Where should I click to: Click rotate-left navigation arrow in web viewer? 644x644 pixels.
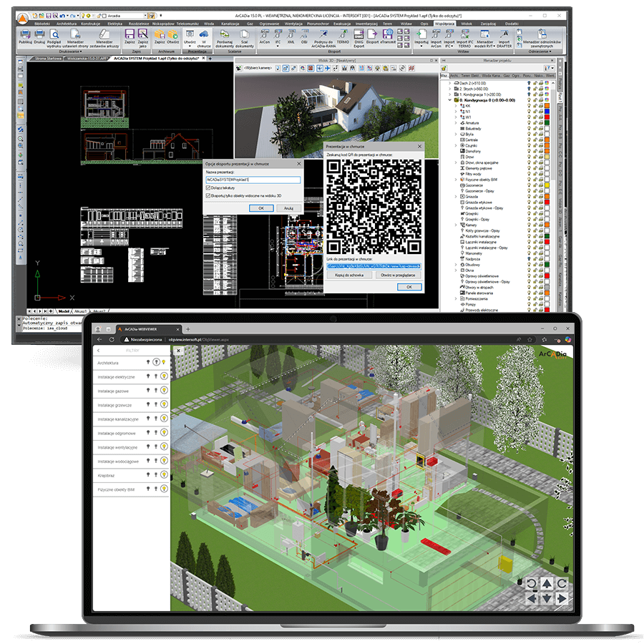click(x=532, y=583)
